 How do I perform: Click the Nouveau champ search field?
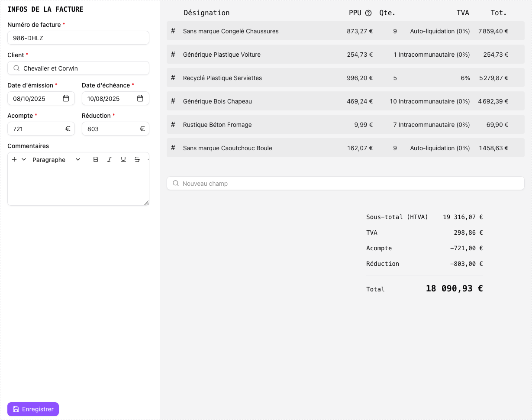click(x=345, y=183)
